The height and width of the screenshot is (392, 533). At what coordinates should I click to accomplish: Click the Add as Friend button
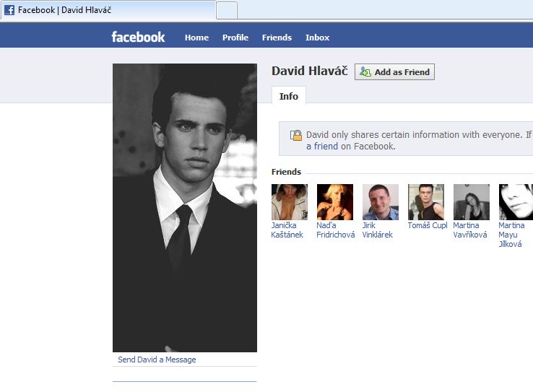pyautogui.click(x=394, y=72)
